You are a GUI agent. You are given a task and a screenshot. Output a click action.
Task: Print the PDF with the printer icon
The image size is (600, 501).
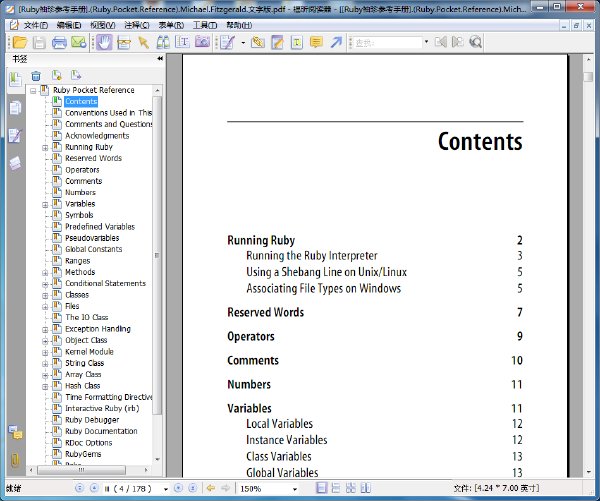(59, 42)
